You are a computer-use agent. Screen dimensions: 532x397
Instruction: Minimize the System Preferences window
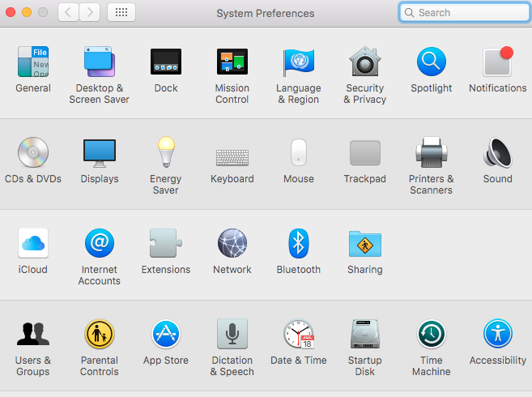click(27, 13)
